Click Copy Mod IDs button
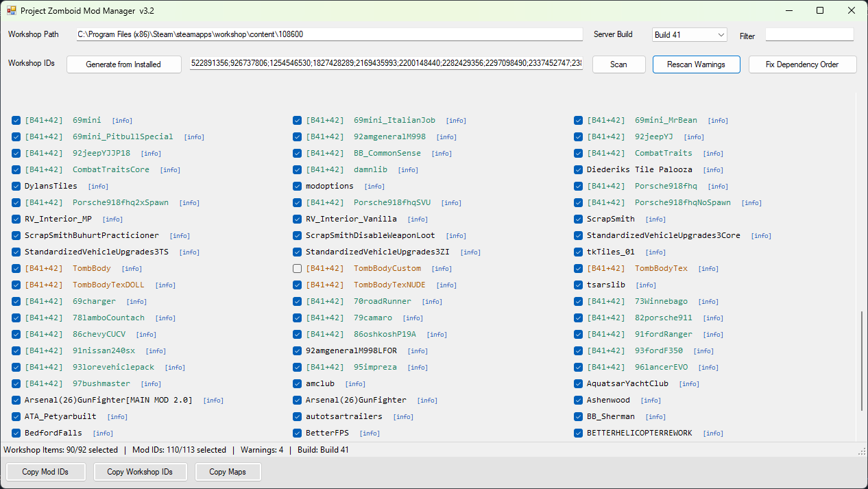 click(x=45, y=472)
